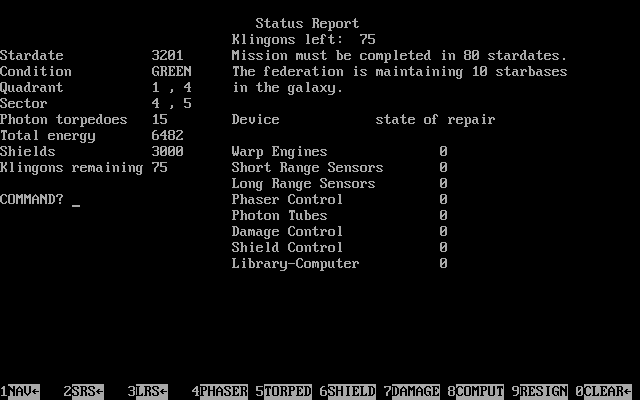Select the 9 RESIGN function key
The width and height of the screenshot is (640, 400).
click(540, 391)
